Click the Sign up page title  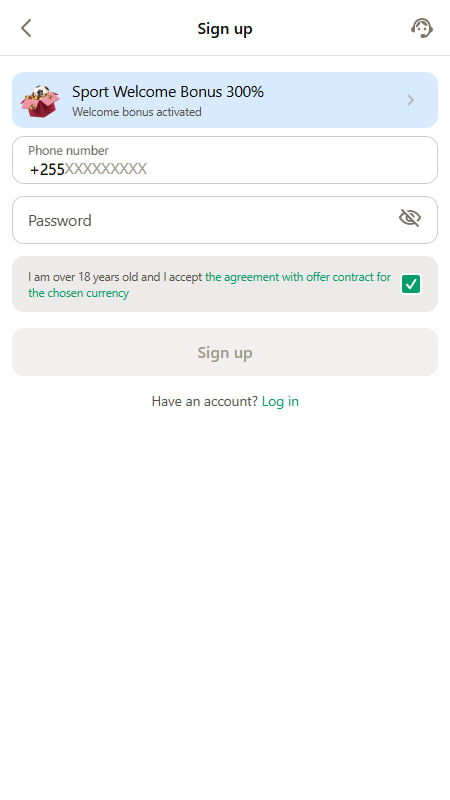[x=225, y=29]
